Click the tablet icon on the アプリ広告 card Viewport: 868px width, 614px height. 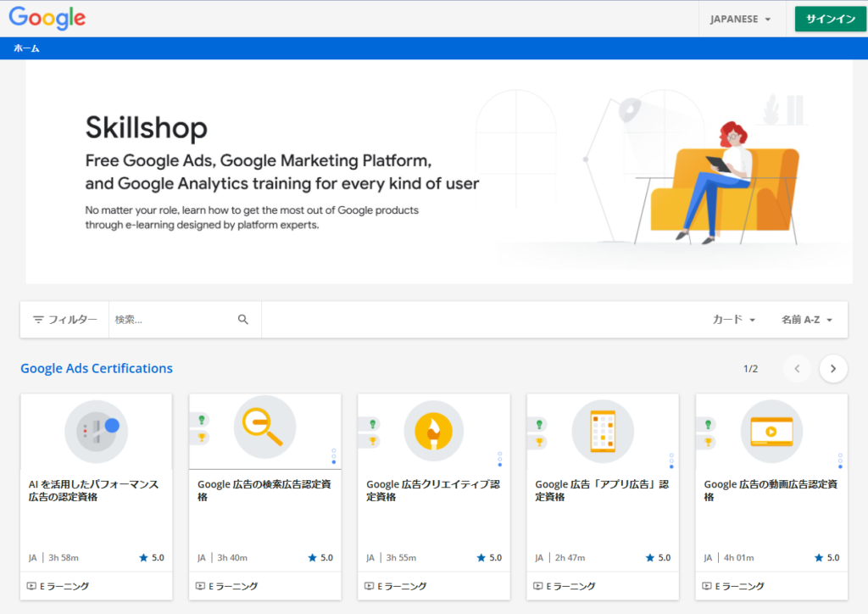point(603,432)
